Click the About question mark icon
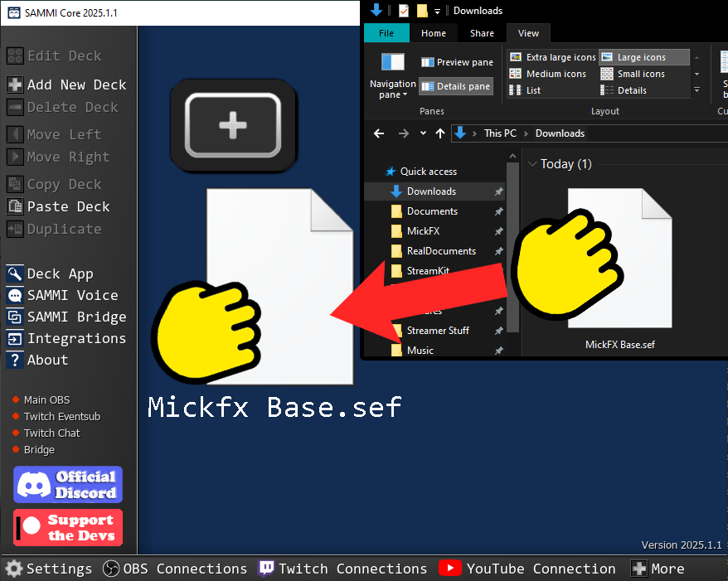 (15, 360)
